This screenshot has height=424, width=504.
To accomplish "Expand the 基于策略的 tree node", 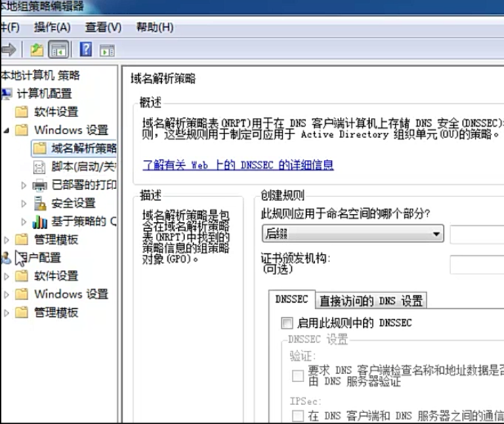I will click(x=24, y=221).
